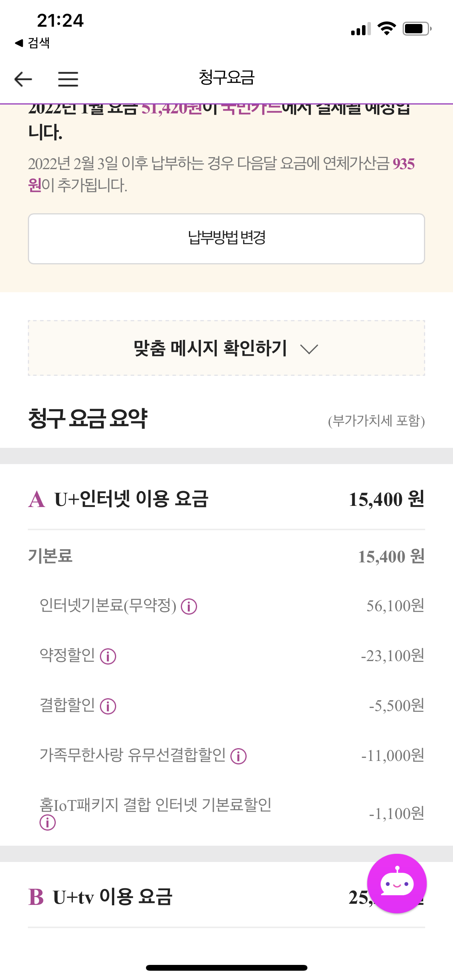Click the 납부방법 변경 button

226,238
